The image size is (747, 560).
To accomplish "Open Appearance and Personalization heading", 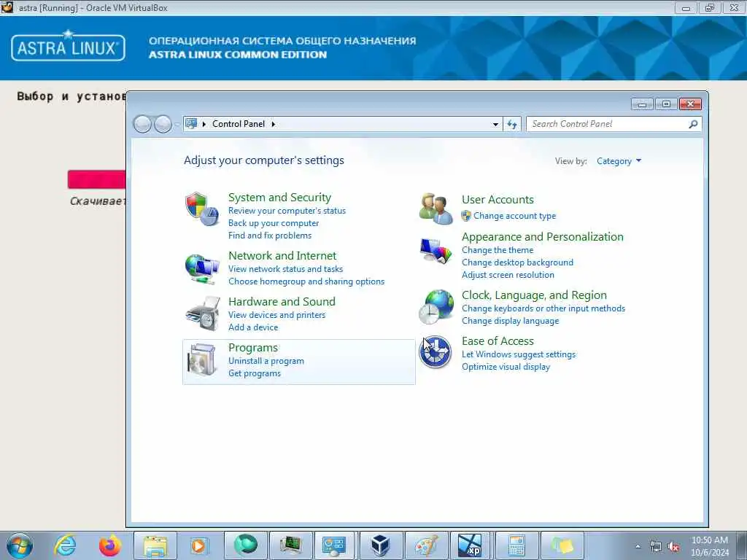I will click(x=542, y=237).
